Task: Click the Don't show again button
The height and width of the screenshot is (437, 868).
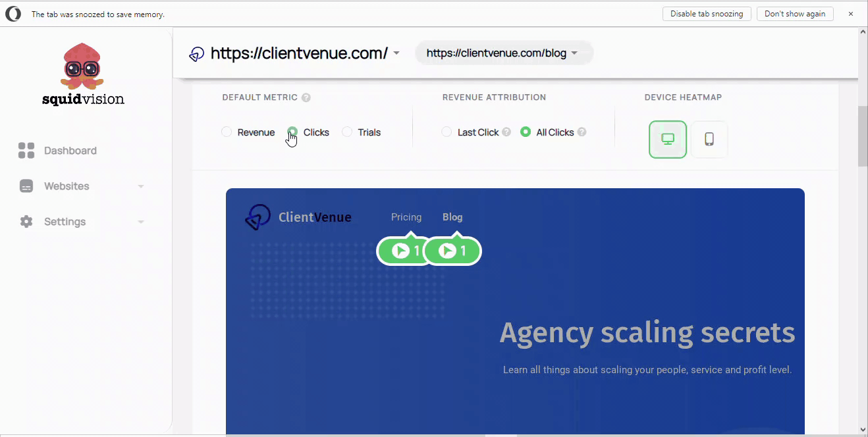Action: click(x=795, y=14)
